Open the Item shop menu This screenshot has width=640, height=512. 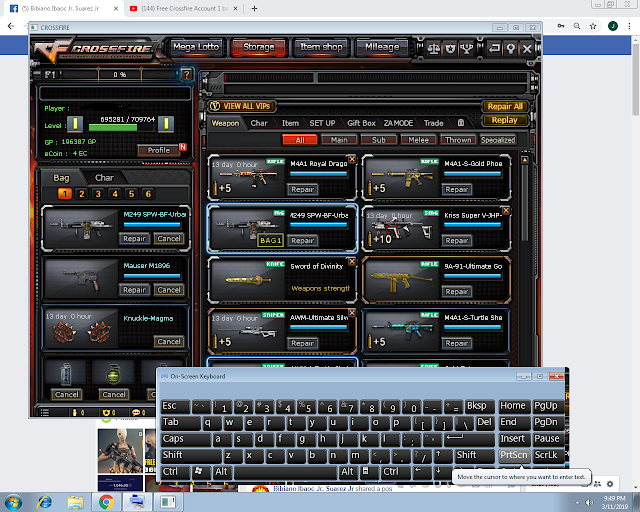coord(321,47)
